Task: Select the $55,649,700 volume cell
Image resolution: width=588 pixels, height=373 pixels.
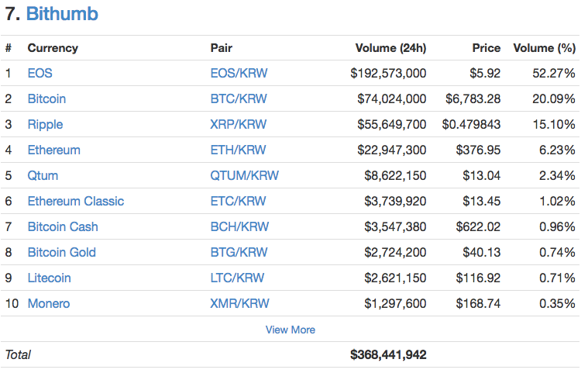Action: click(391, 124)
